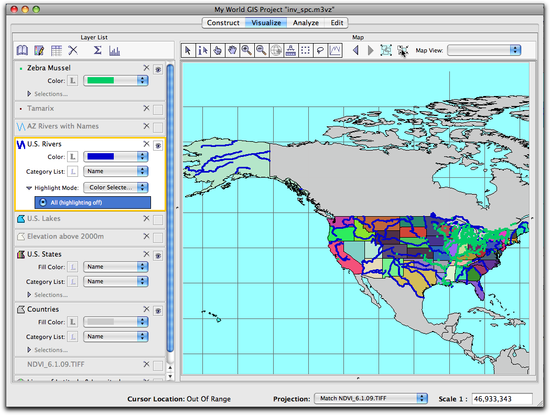Go to next map extent arrow
Screen dimensions: 550x415
tap(370, 51)
